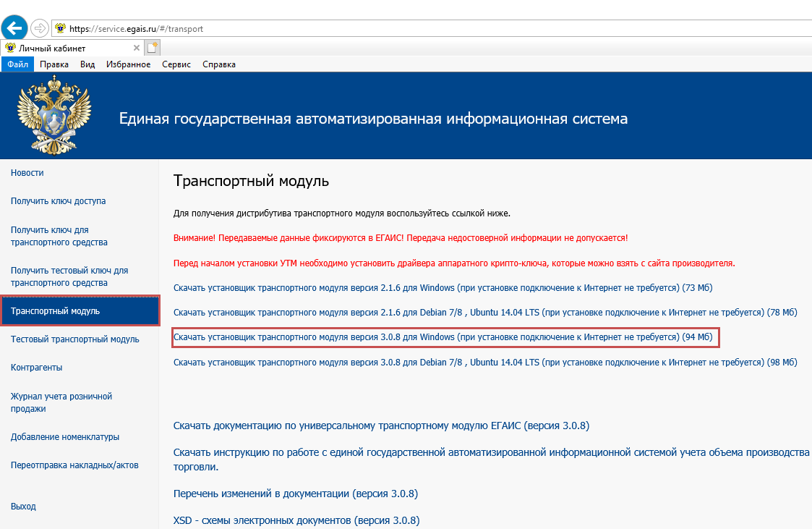Click the red Внимание warning text

(x=401, y=238)
